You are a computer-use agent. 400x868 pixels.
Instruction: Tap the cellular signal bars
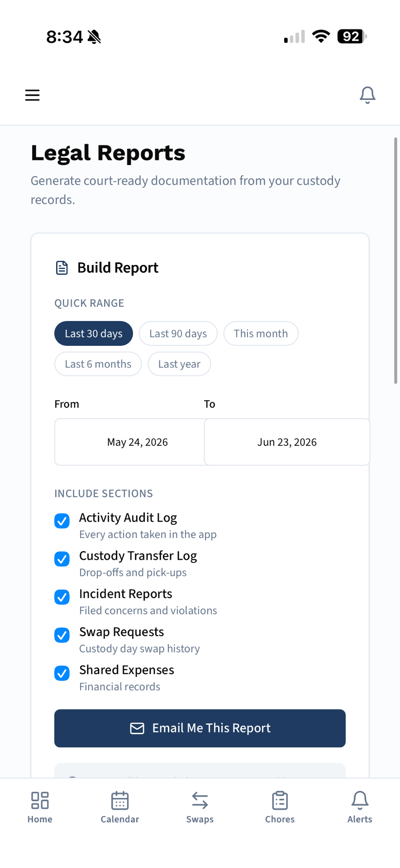pos(295,37)
